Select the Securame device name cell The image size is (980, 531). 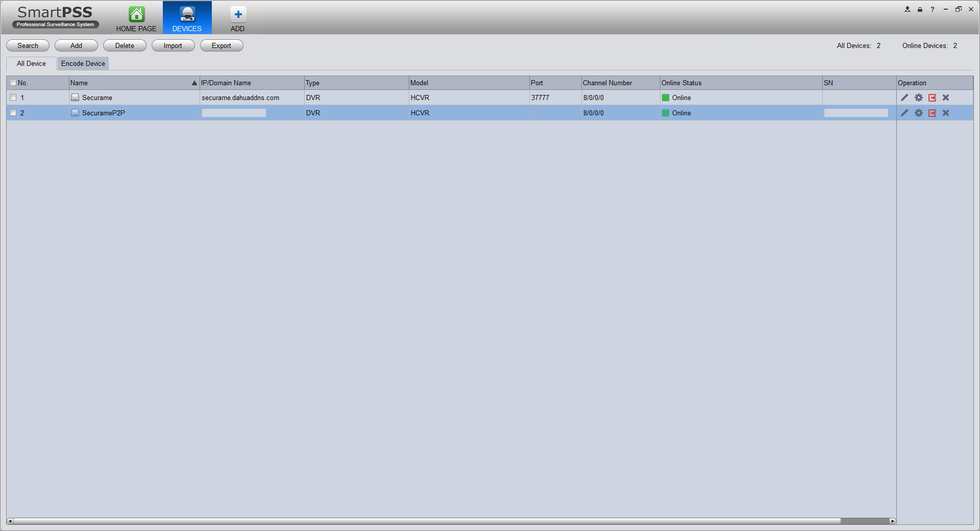[x=134, y=98]
